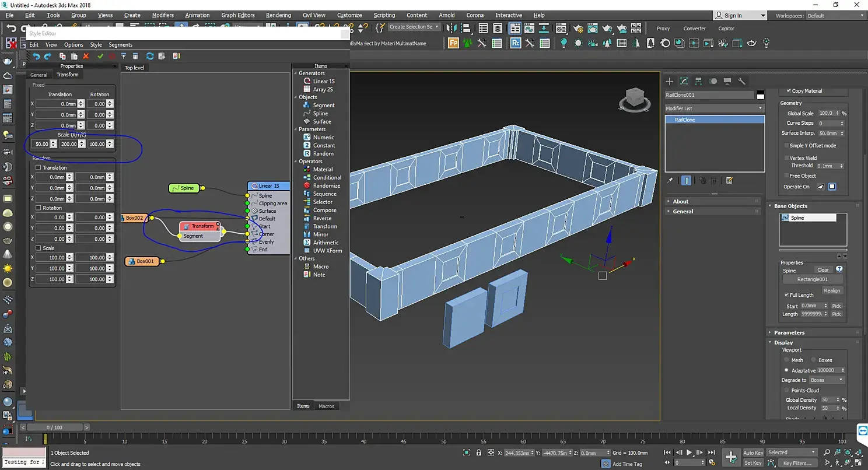Select the Adaptative viewport radio button
Viewport: 868px width, 470px height.
click(x=787, y=370)
